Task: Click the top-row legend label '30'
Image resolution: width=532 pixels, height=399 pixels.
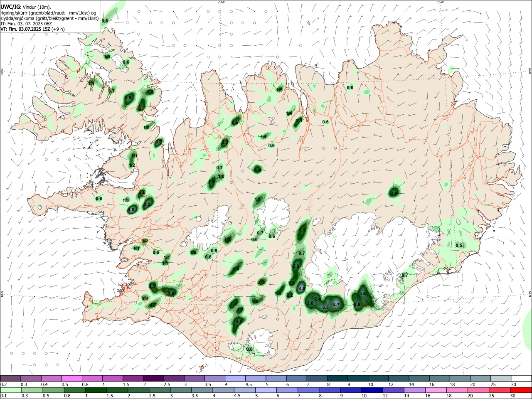Action: coord(514,384)
